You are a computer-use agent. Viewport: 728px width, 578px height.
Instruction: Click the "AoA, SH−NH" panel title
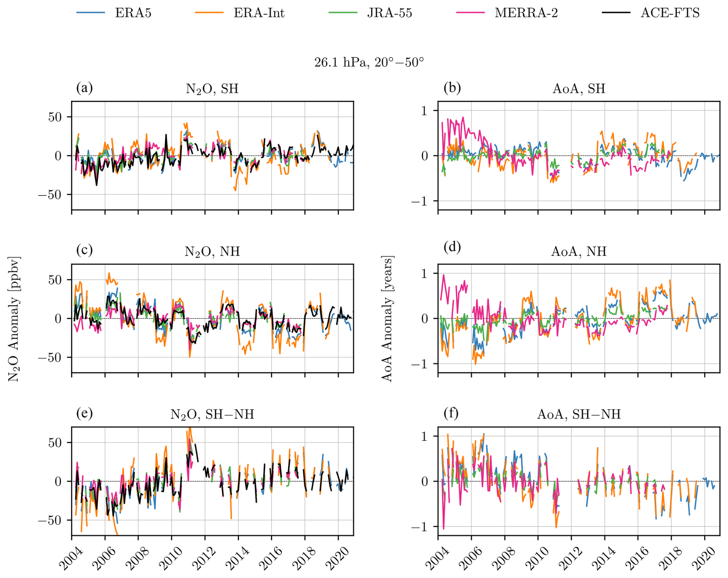(x=579, y=414)
